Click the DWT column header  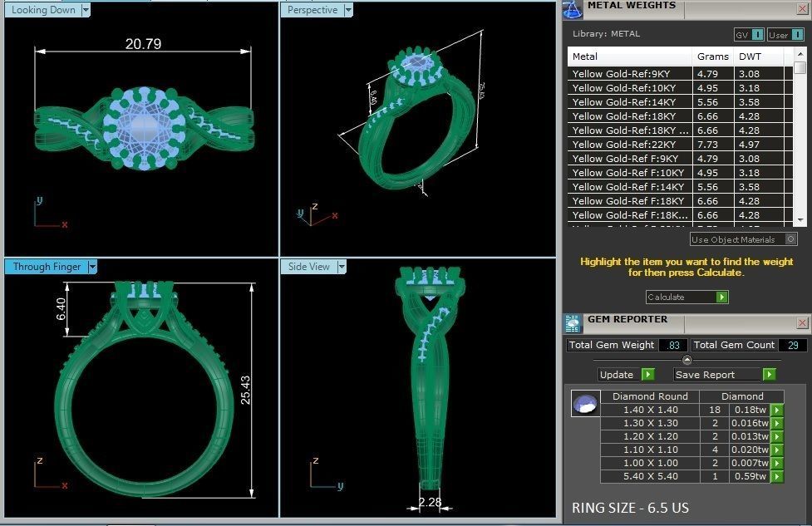tap(759, 57)
